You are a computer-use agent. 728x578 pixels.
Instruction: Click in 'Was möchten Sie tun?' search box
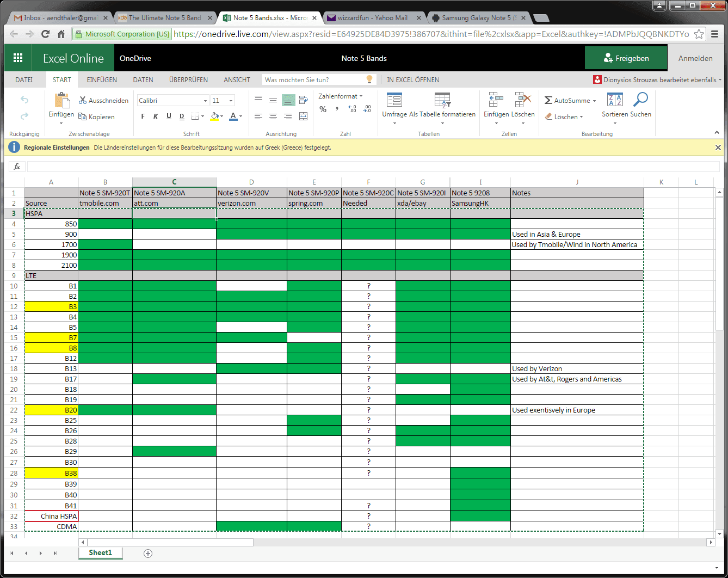[x=319, y=79]
